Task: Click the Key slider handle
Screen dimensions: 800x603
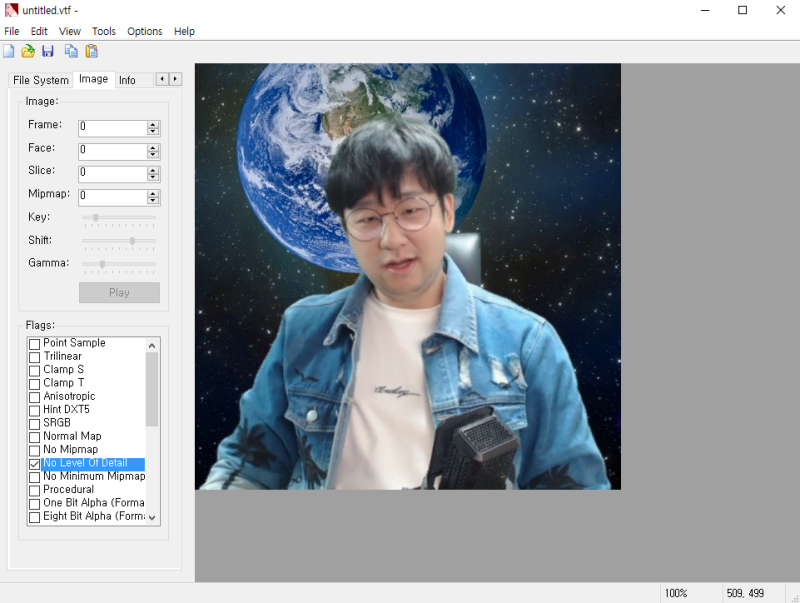Action: (x=95, y=217)
